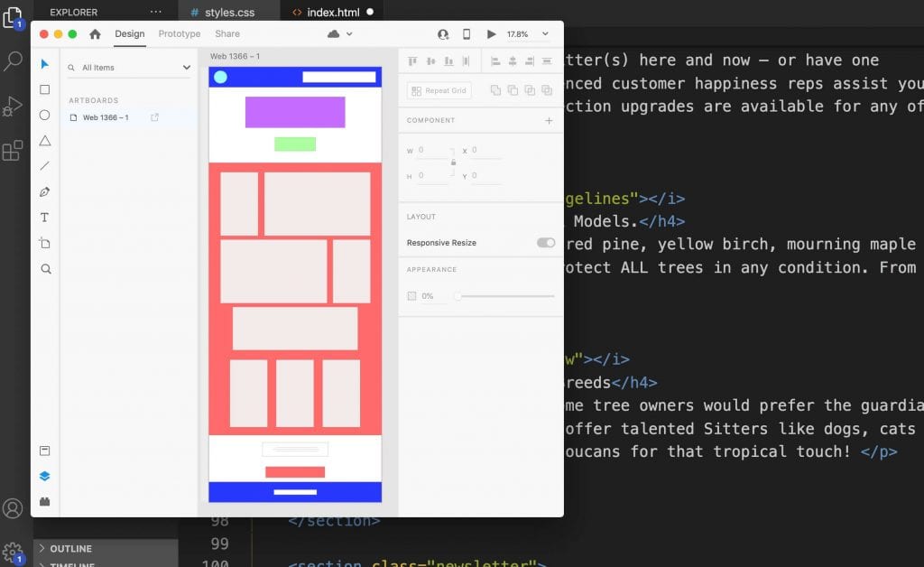Open the zoom percentage dropdown

click(545, 34)
